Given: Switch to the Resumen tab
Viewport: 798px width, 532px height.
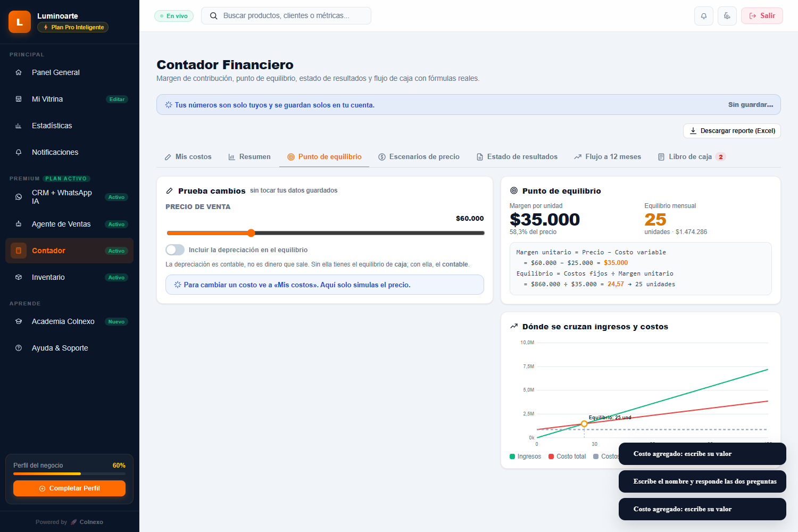Looking at the screenshot, I should pyautogui.click(x=250, y=157).
